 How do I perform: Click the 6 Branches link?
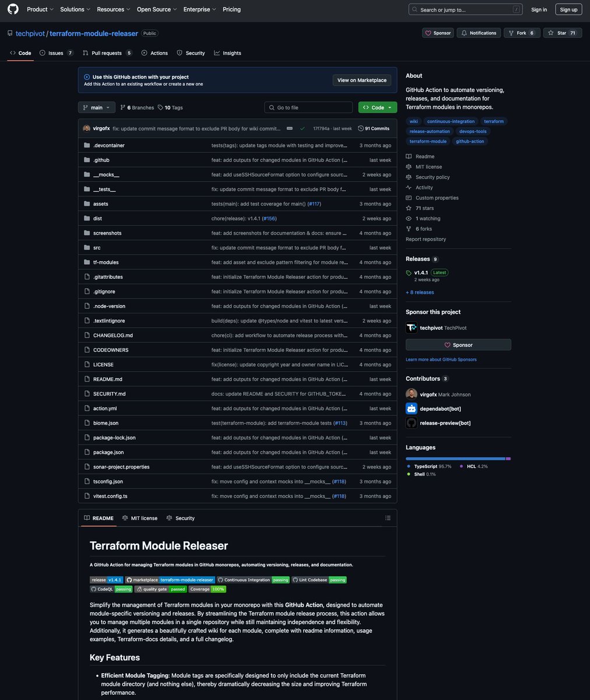[137, 107]
